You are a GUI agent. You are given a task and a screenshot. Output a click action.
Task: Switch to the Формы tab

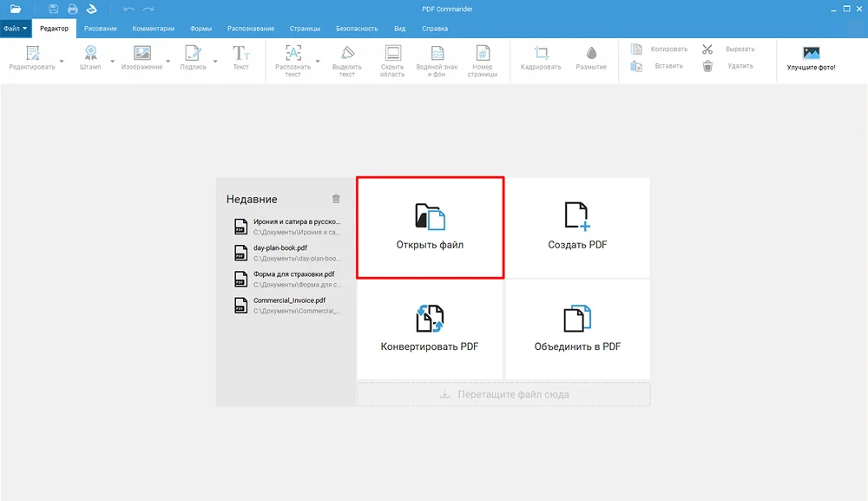click(x=201, y=29)
